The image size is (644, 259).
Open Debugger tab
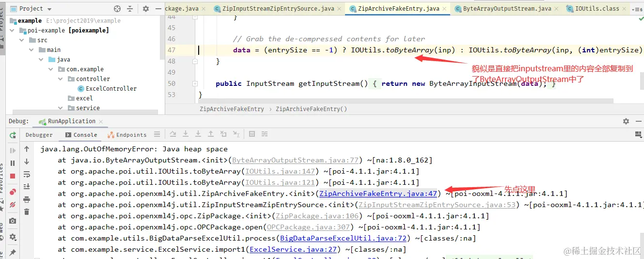[x=39, y=135]
